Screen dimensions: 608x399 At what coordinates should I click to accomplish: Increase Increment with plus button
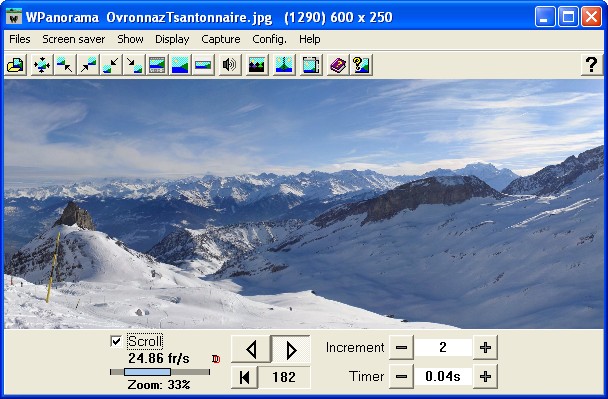pyautogui.click(x=485, y=347)
